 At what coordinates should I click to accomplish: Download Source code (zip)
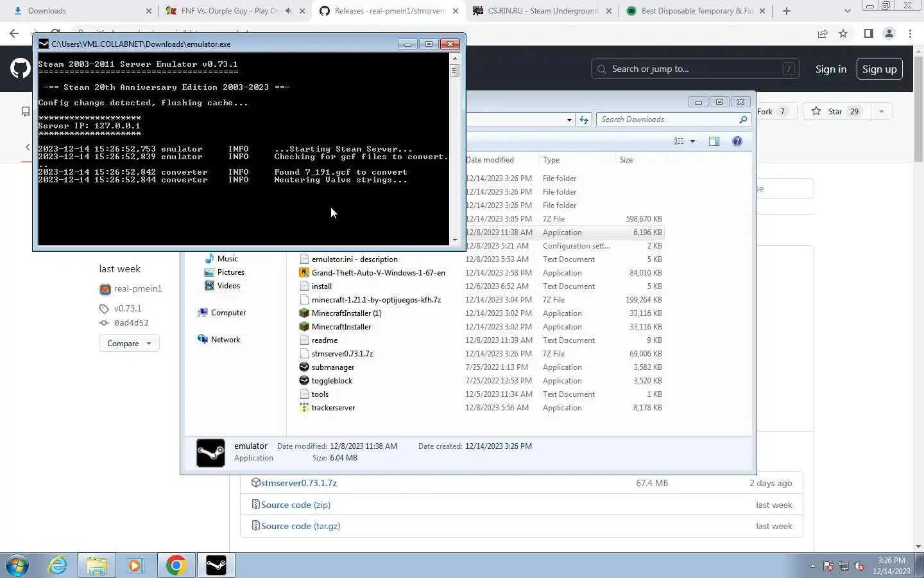(296, 505)
